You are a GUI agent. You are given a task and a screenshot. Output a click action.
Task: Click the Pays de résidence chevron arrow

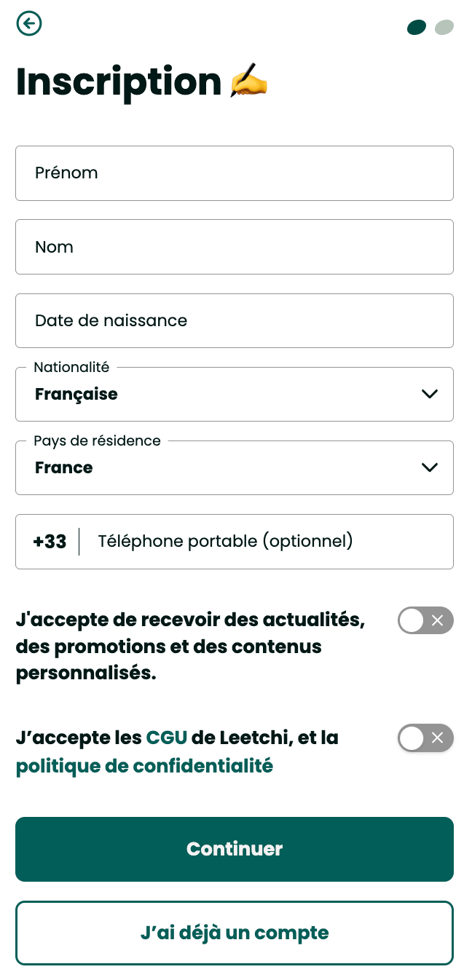coord(430,467)
